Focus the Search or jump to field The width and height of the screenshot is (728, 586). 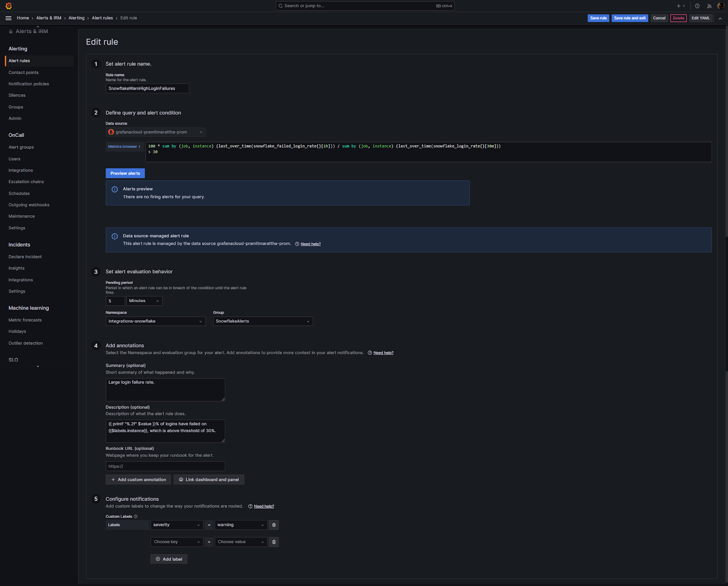coord(365,6)
